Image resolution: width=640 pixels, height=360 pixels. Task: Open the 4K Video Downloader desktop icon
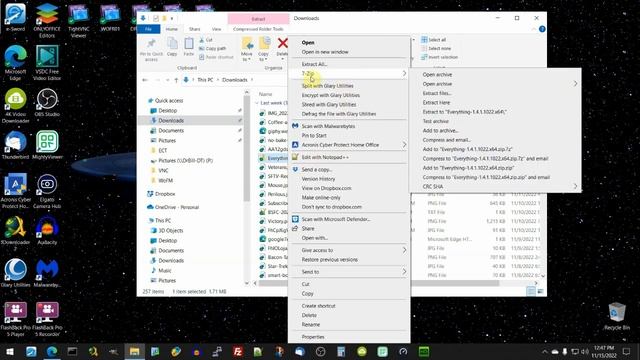click(x=16, y=105)
